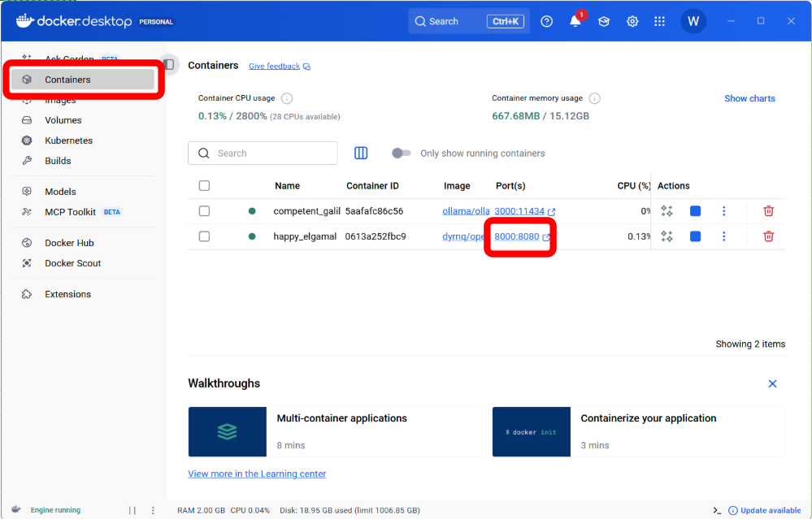Viewport: 812px width, 519px height.
Task: Open Settings gear icon in header
Action: coord(632,22)
